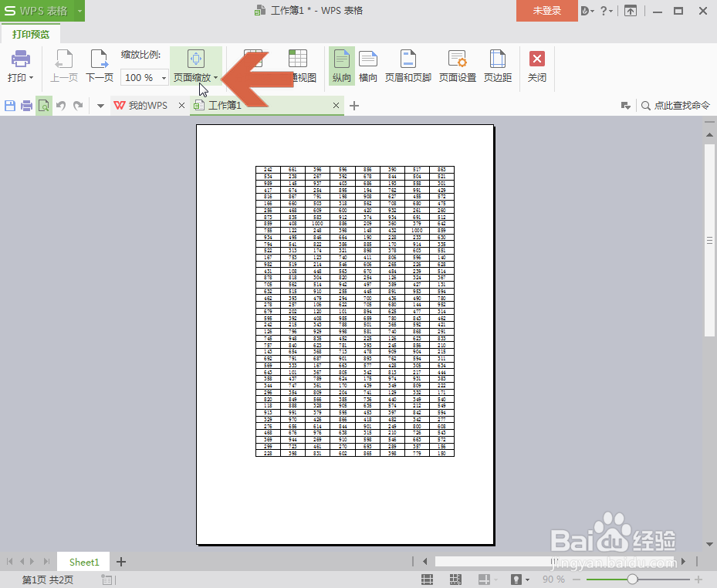The image size is (717, 588).
Task: Select the 打印预览 ribbon tab
Action: point(31,34)
